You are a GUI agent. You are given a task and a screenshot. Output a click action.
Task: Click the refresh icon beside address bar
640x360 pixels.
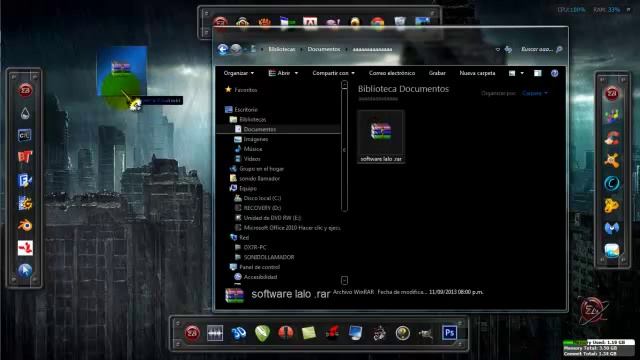click(x=508, y=49)
